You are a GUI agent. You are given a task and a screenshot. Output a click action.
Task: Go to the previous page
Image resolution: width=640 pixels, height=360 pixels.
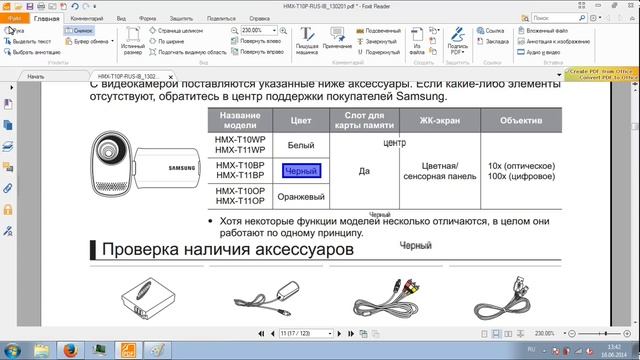272,333
